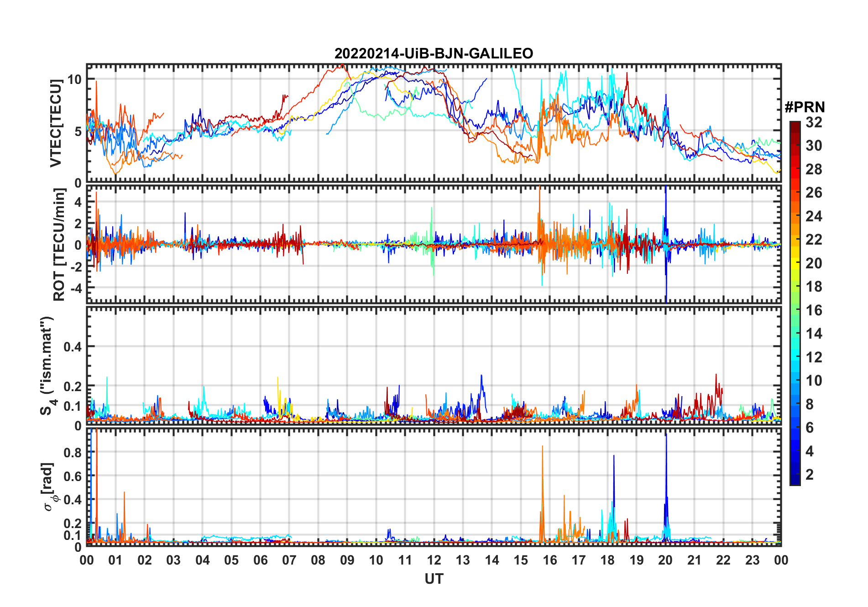Click the 0.4 tick on S4 axis
The height and width of the screenshot is (607, 868).
pyautogui.click(x=73, y=347)
